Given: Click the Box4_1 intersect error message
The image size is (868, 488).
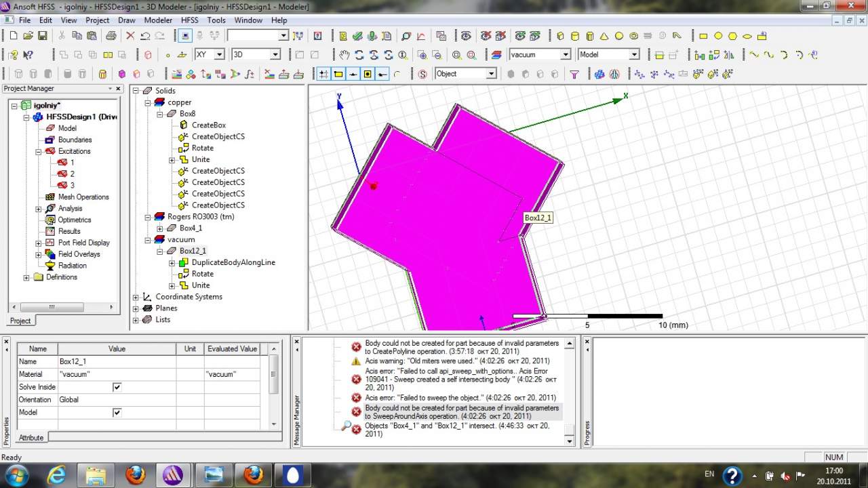Looking at the screenshot, I should tap(457, 430).
